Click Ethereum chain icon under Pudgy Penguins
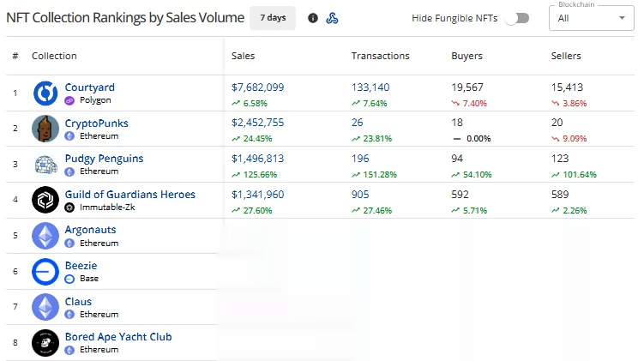This screenshot has height=361, width=644. (x=69, y=171)
